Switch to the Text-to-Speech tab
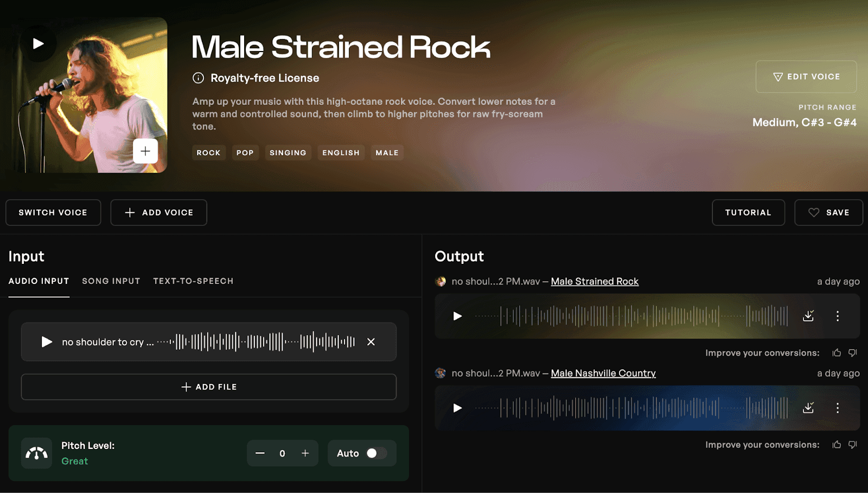868x493 pixels. click(193, 281)
